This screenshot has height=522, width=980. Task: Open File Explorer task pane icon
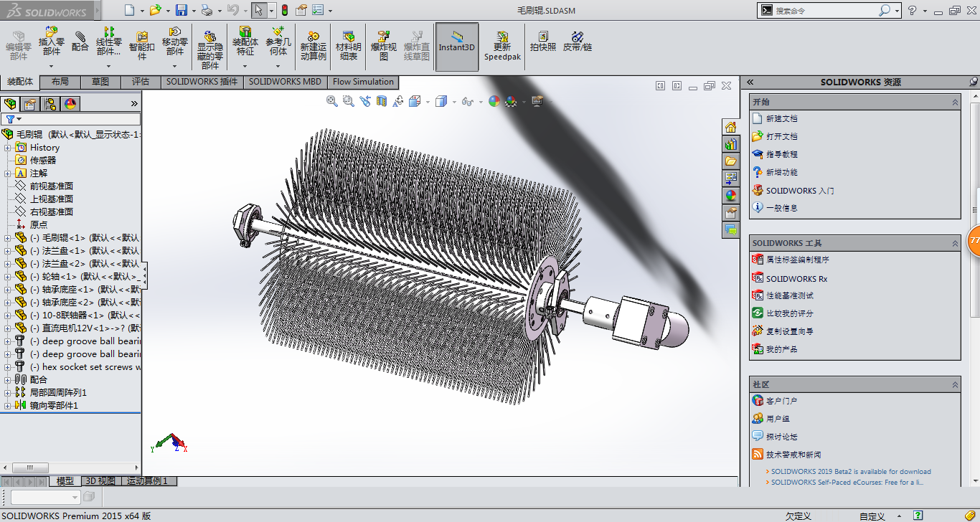730,161
